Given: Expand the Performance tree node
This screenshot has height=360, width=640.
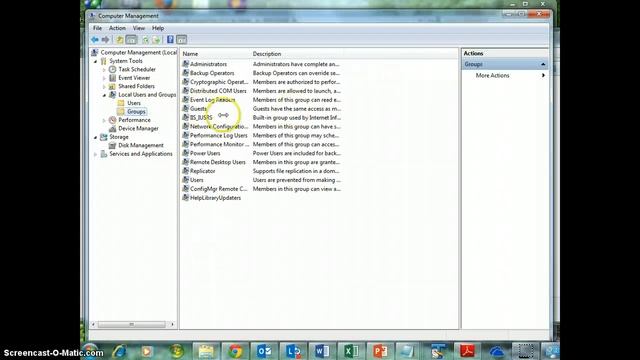Looking at the screenshot, I should [x=104, y=120].
